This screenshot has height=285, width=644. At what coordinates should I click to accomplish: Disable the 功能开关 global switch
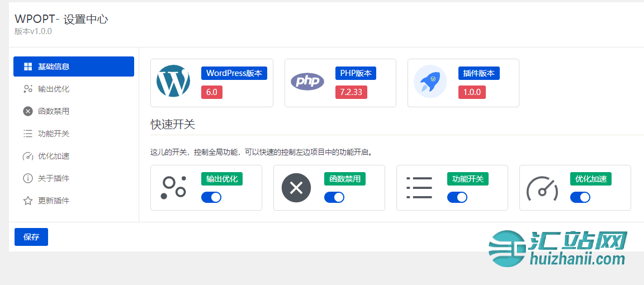pos(457,197)
